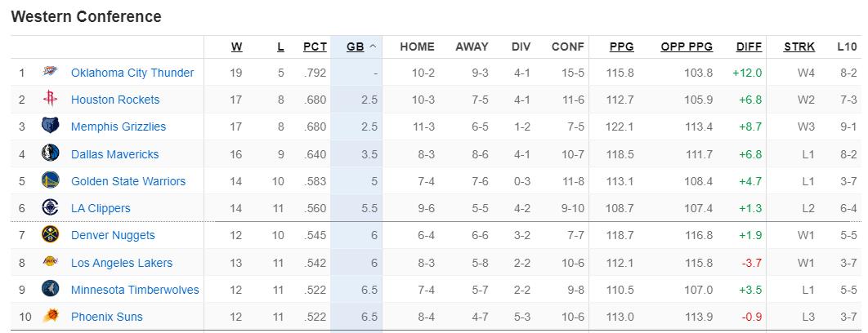
Task: Sort by OPP PPG column header
Action: pos(687,47)
